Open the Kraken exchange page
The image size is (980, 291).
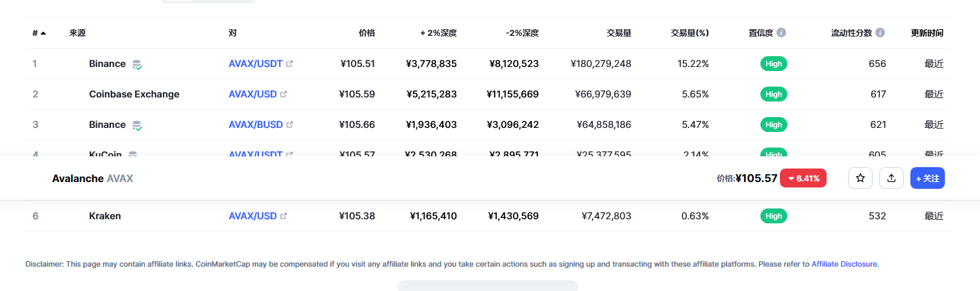(105, 216)
